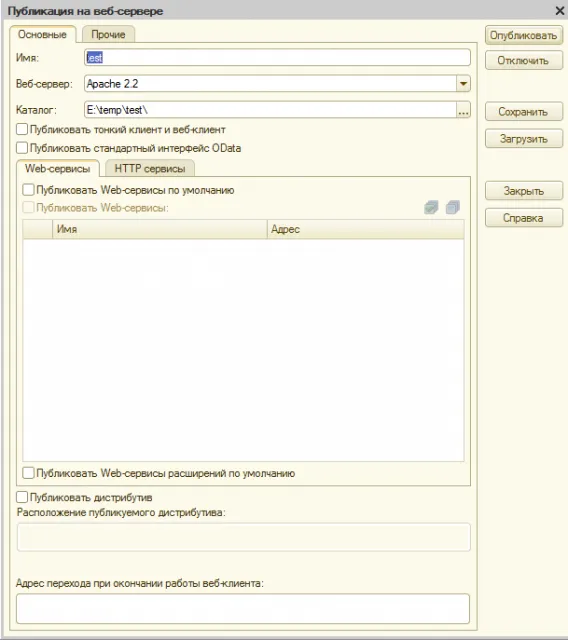Toggle the disabled 'Публиковать Web-сервисы:' checkbox
Viewport: 568px width, 640px height.
click(x=29, y=208)
